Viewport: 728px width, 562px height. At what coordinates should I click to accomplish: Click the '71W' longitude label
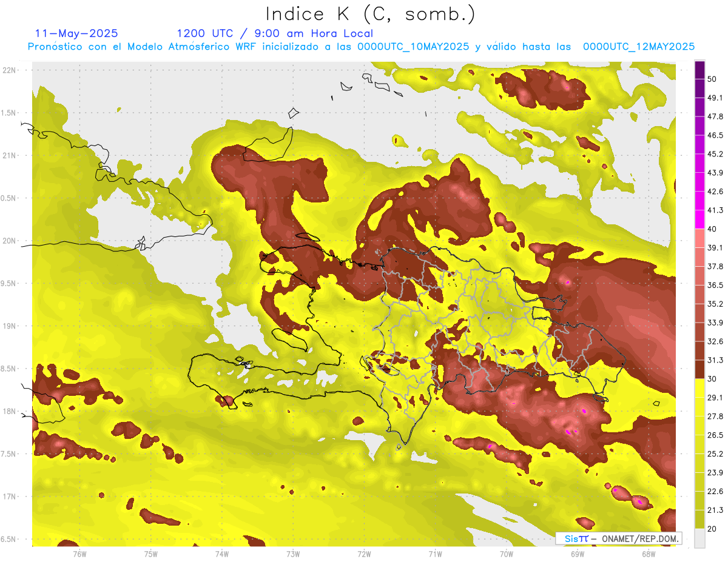[x=435, y=554]
